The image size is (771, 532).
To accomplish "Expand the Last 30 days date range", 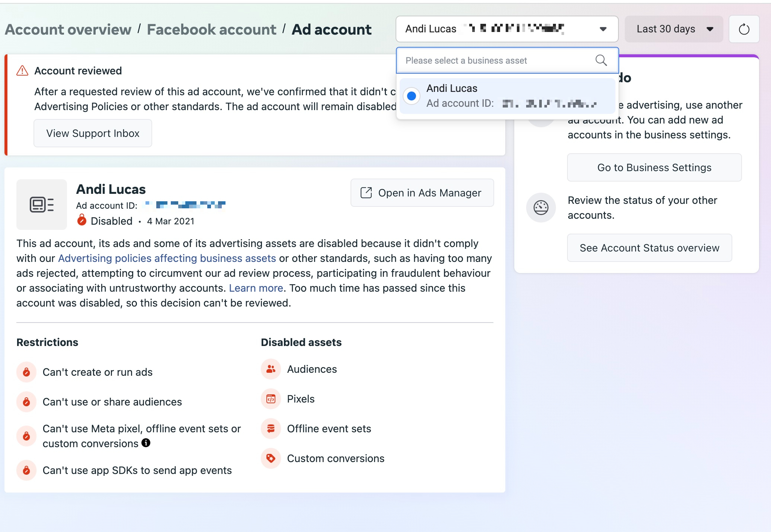I will click(x=674, y=29).
